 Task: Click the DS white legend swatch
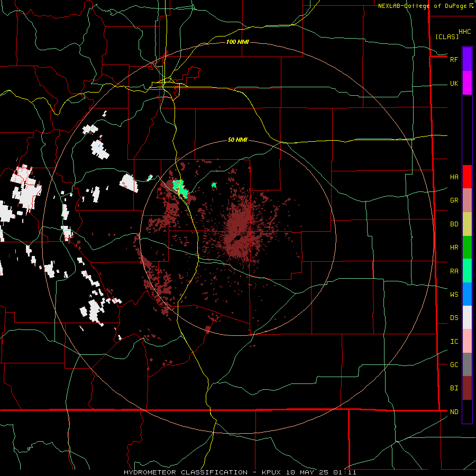467,317
